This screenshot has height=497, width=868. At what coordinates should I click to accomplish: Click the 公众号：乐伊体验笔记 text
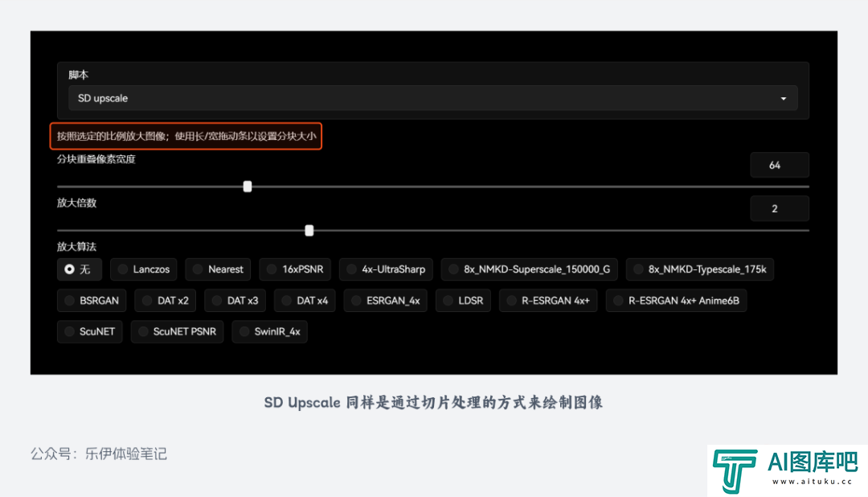(99, 454)
